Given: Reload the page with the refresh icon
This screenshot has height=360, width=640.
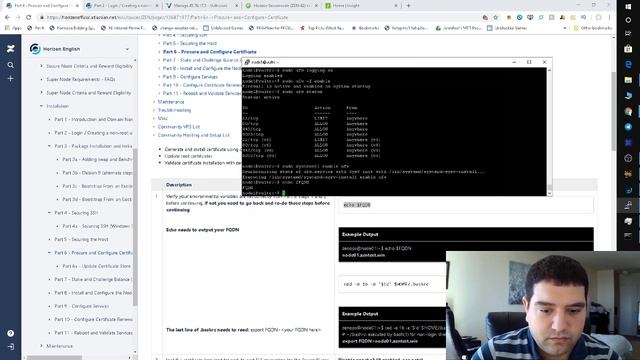Looking at the screenshot, I should tap(29, 18).
